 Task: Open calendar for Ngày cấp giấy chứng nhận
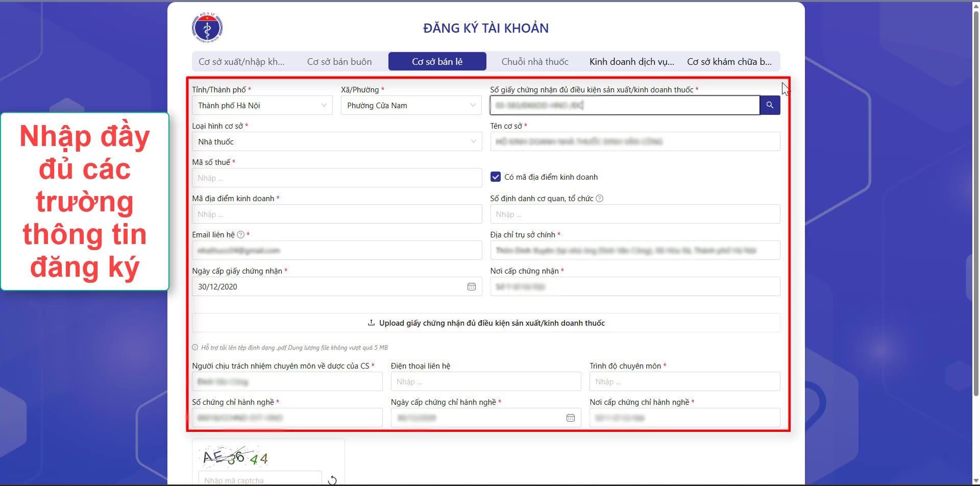pyautogui.click(x=471, y=287)
